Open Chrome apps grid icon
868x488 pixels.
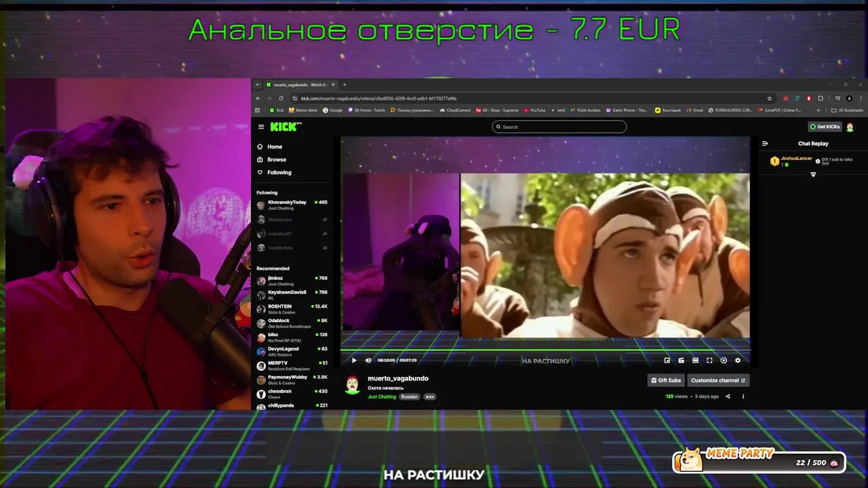257,110
